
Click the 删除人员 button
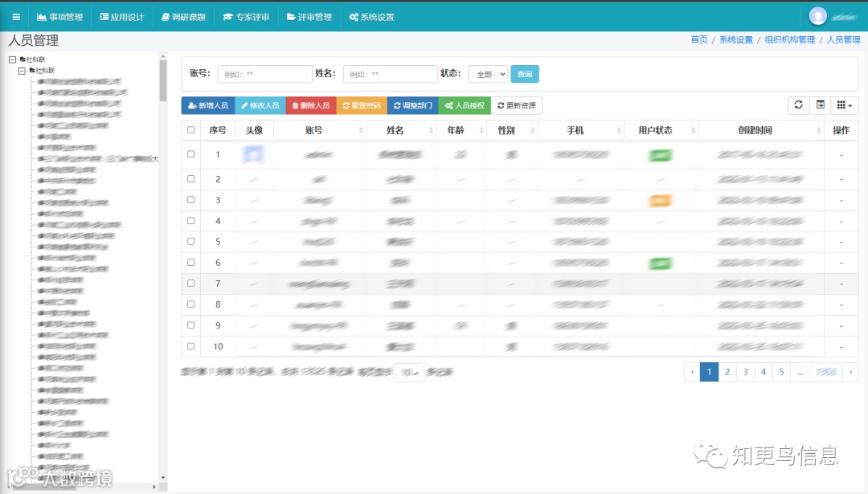[x=311, y=105]
